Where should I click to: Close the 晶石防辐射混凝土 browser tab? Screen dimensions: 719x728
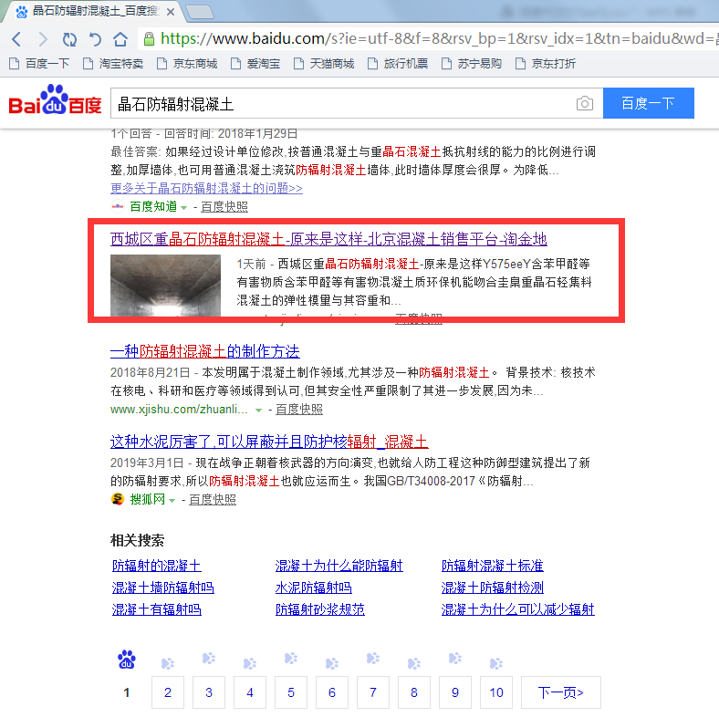(x=171, y=12)
